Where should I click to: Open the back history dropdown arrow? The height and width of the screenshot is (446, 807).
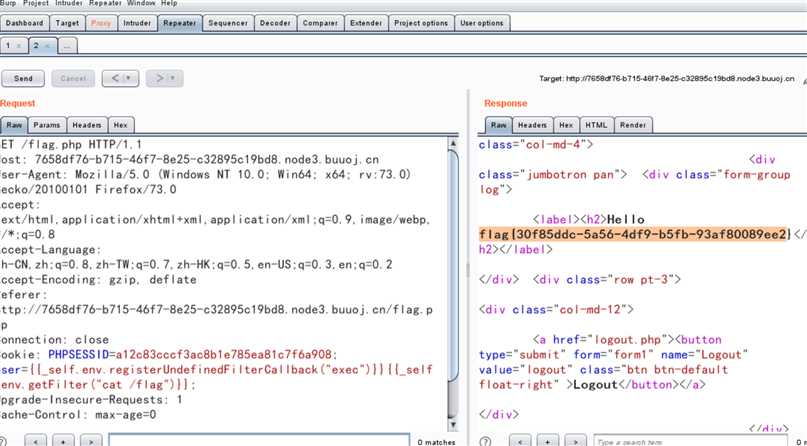click(129, 79)
